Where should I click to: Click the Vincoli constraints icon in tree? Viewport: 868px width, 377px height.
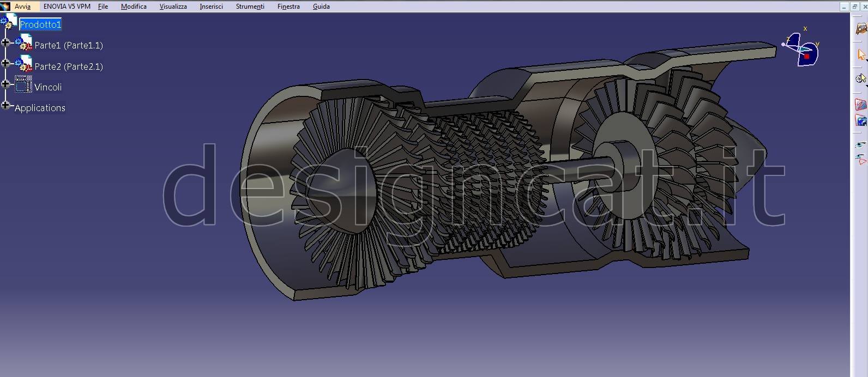click(23, 85)
